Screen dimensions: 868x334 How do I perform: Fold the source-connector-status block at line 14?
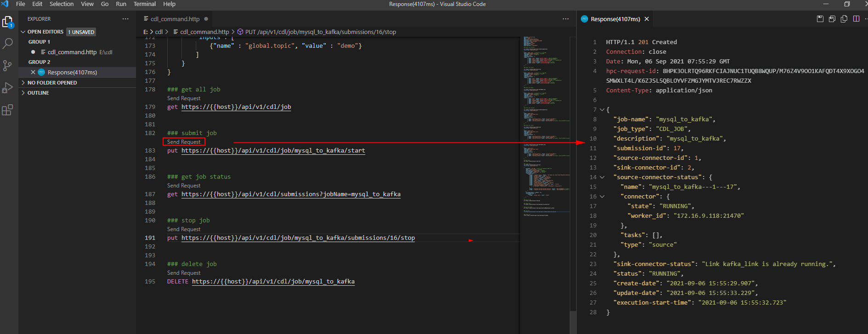(x=602, y=177)
